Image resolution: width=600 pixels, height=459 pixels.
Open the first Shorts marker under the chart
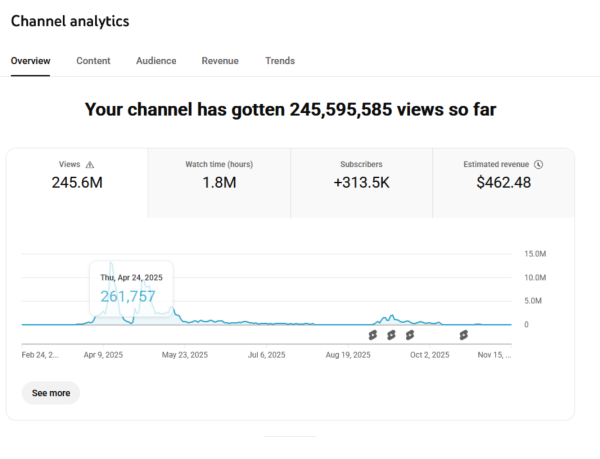point(373,335)
